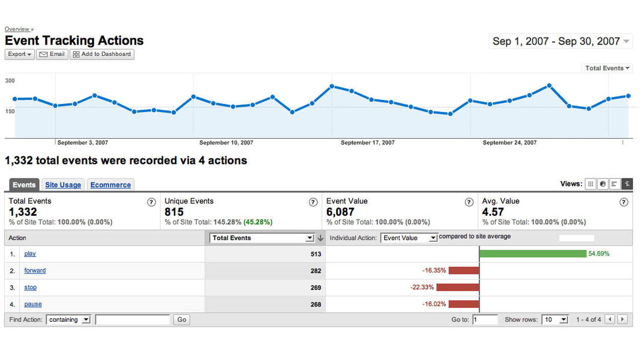Select the comparison view icon in Views
The height and width of the screenshot is (362, 644).
627,184
